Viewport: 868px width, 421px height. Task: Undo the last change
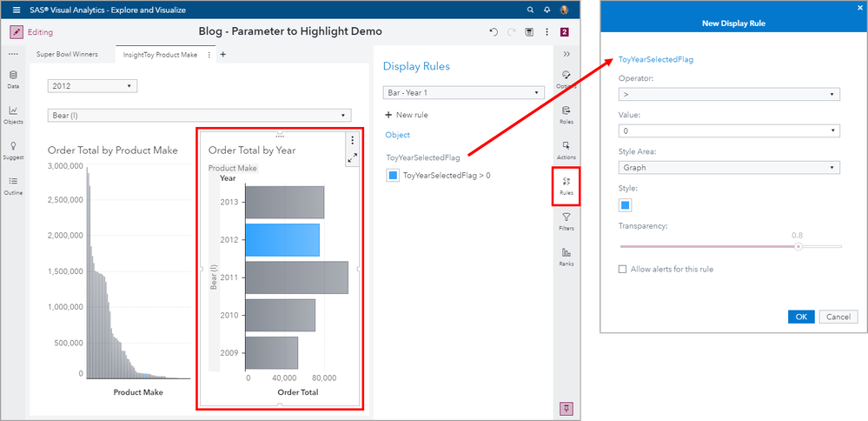coord(494,32)
